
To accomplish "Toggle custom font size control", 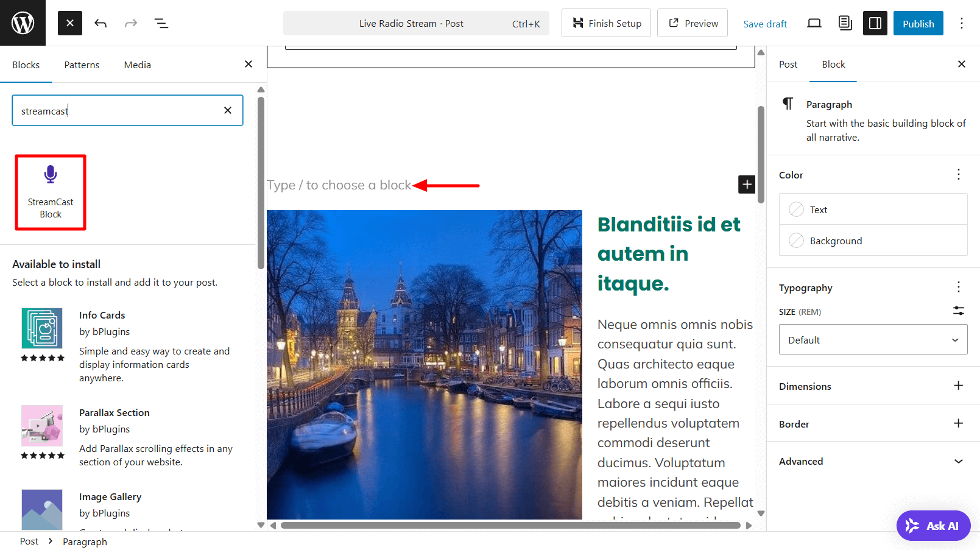I will [959, 311].
